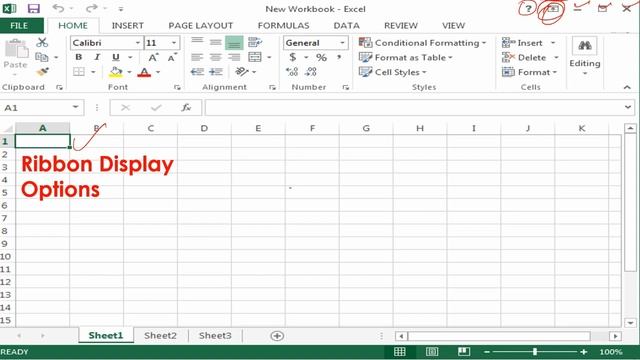Align text right
The height and width of the screenshot is (360, 640).
234,57
